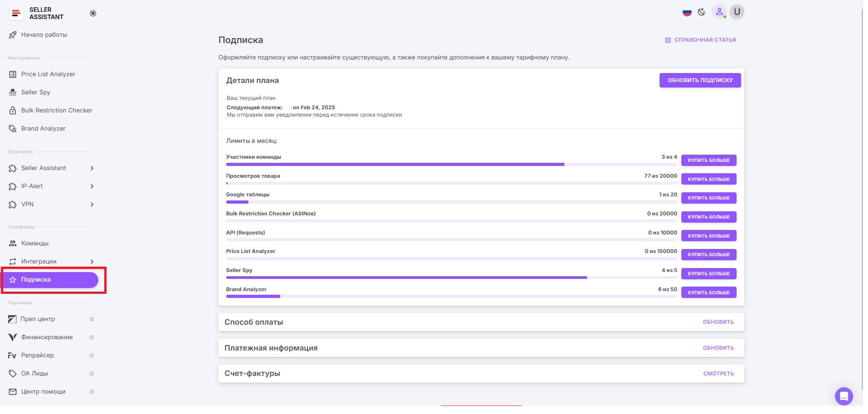Expand the IP-Alert submenu chevron
This screenshot has width=868, height=414.
(92, 186)
